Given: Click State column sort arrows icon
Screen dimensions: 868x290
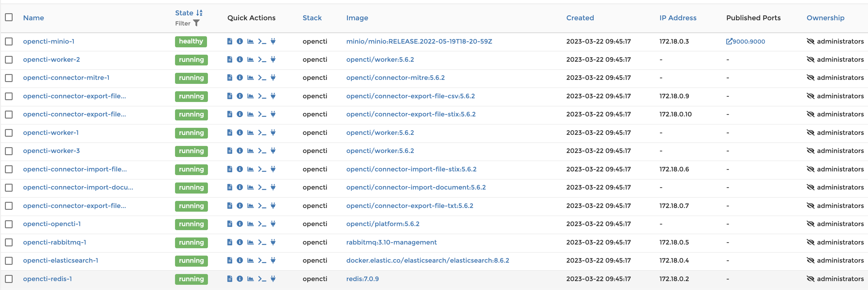Looking at the screenshot, I should 200,13.
